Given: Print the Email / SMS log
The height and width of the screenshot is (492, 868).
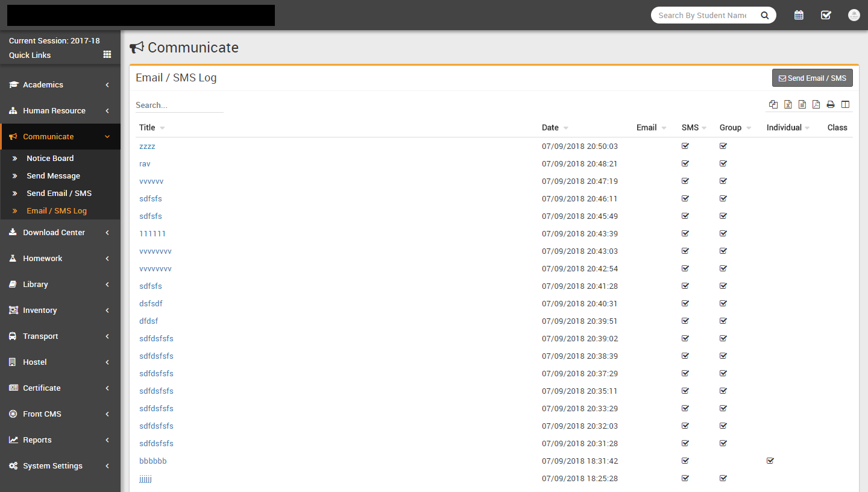Looking at the screenshot, I should point(831,105).
